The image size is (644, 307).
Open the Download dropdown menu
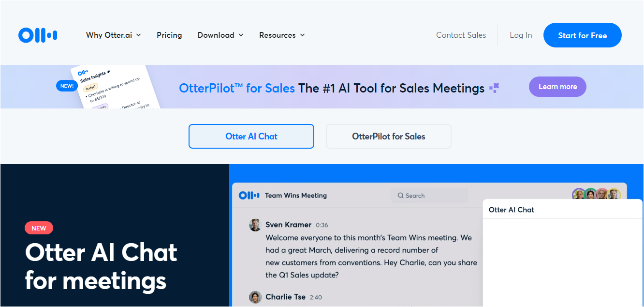[220, 35]
